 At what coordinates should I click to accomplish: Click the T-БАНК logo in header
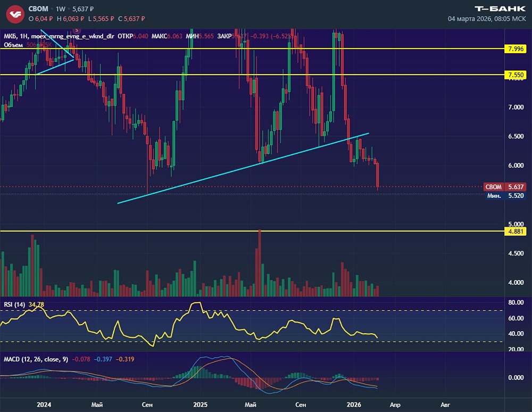500,9
